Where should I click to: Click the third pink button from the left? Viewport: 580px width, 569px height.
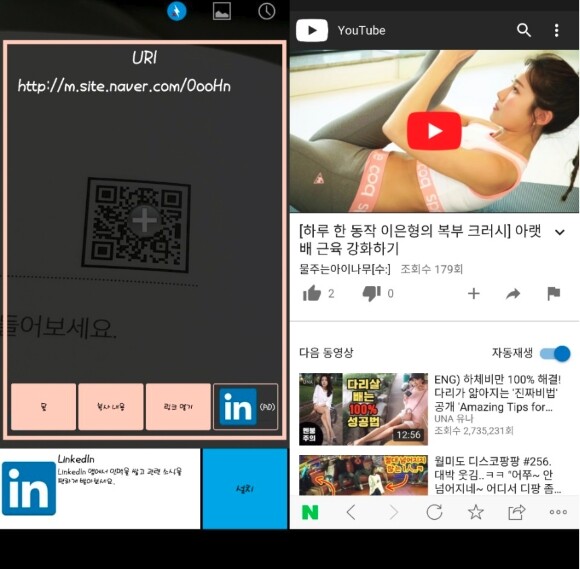point(178,407)
